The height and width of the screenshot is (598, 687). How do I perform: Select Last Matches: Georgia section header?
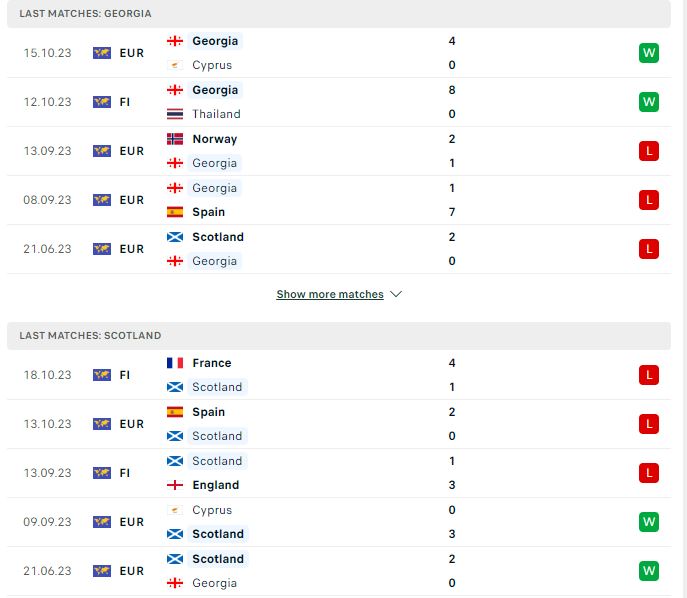click(339, 14)
